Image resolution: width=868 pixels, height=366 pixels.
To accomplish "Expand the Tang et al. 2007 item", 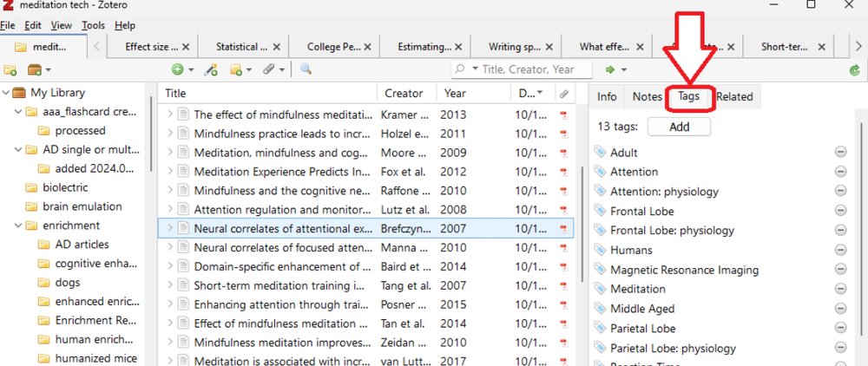I will [170, 286].
